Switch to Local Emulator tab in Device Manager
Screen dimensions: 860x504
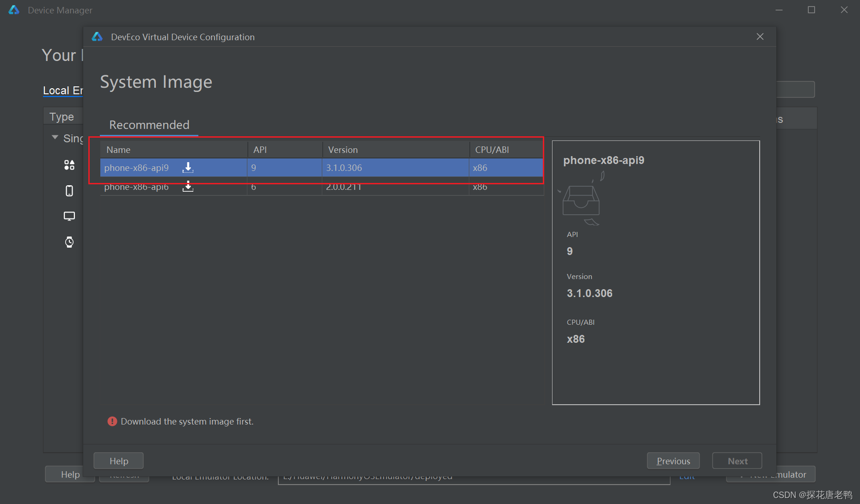coord(63,91)
